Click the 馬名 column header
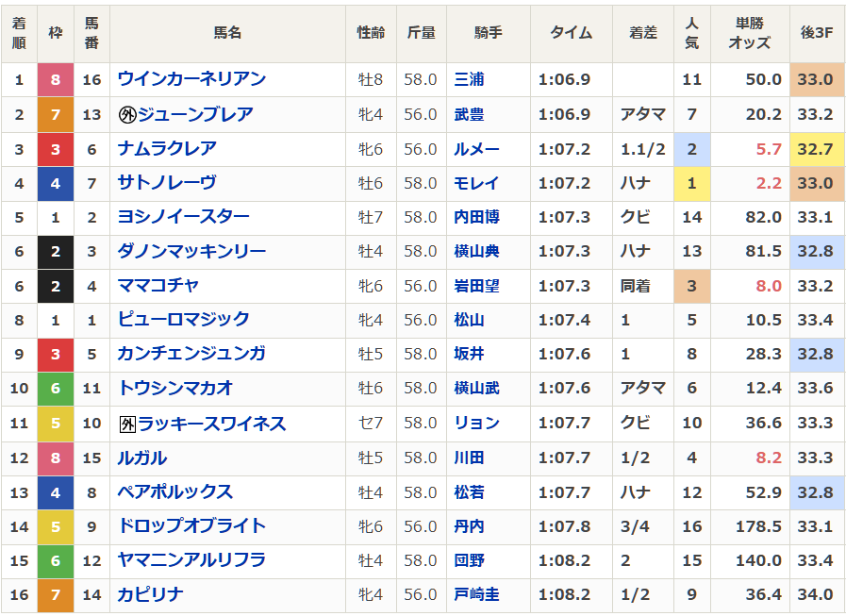Viewport: 846px width, 616px height. (x=227, y=33)
